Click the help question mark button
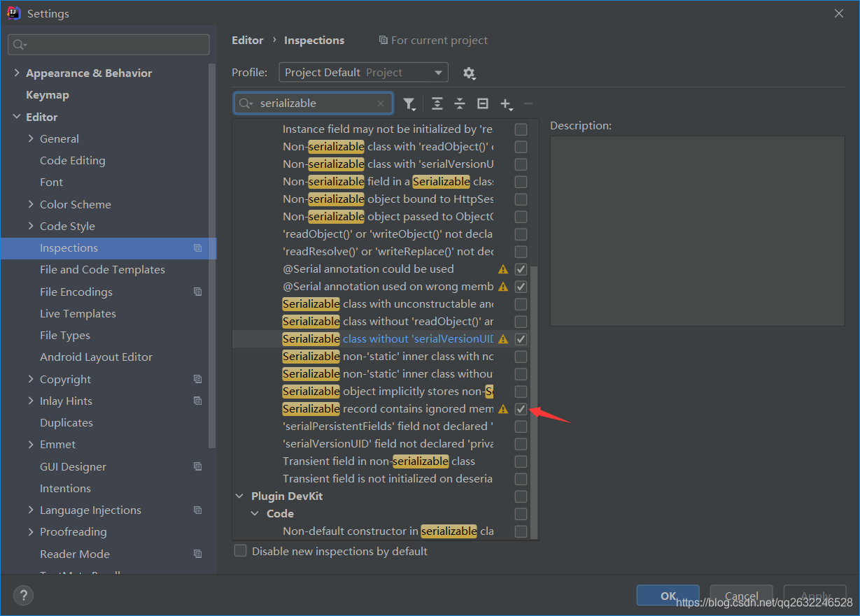 23,595
